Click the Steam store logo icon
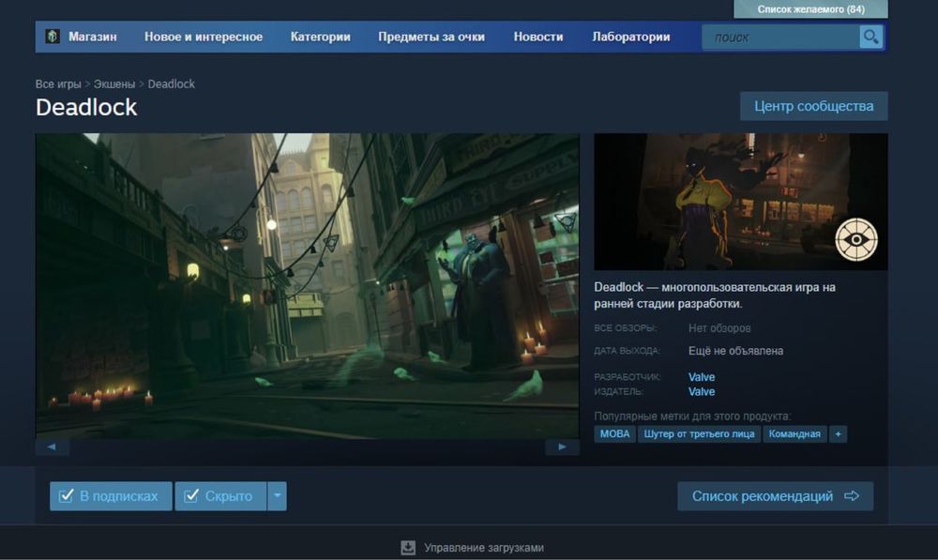Viewport: 938px width, 560px height. [x=52, y=37]
